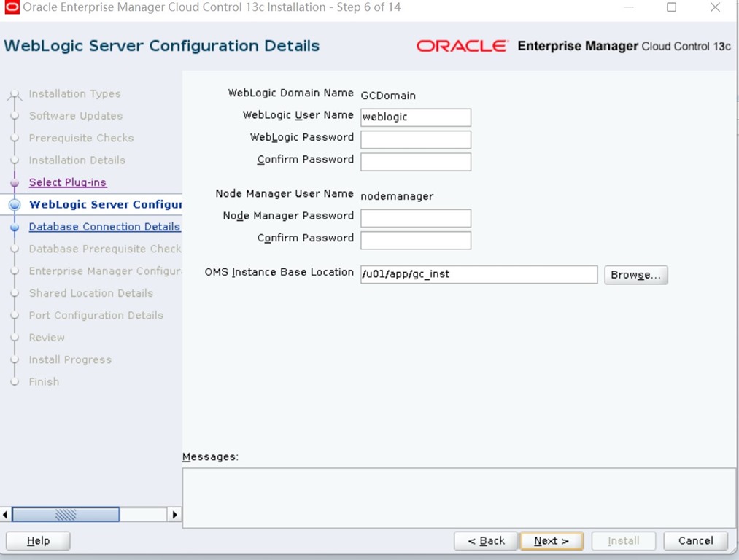Click the Oracle logo
Screen dimensions: 739x560
point(462,46)
